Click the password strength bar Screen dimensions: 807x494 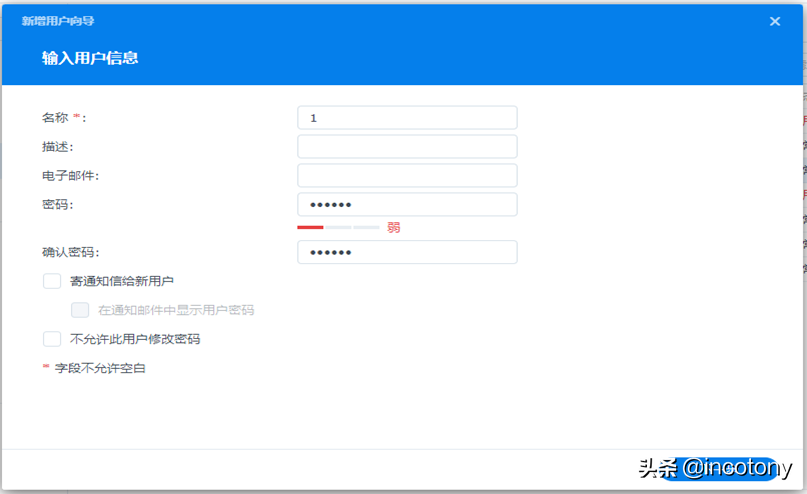pos(338,227)
